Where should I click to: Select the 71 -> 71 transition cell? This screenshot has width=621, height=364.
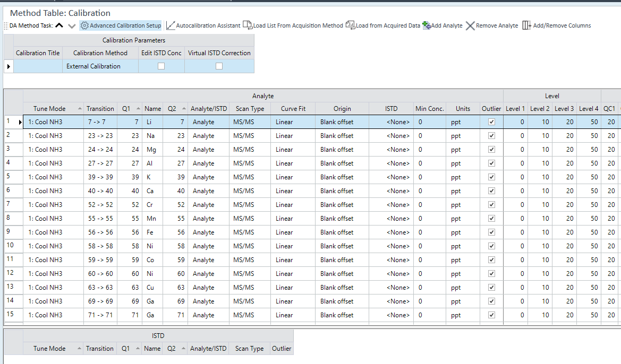(x=100, y=315)
